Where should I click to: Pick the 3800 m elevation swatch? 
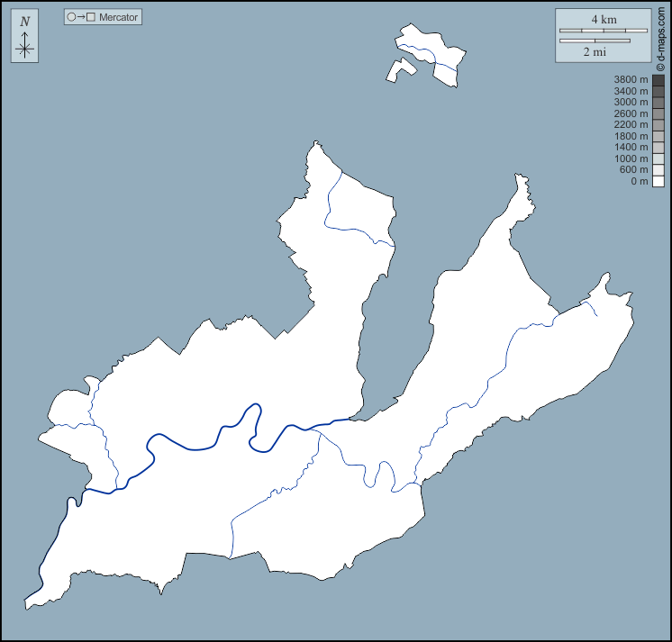coord(658,80)
